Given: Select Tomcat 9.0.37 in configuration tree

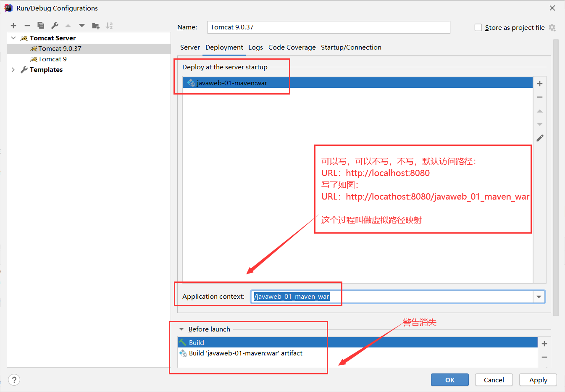Looking at the screenshot, I should click(60, 49).
